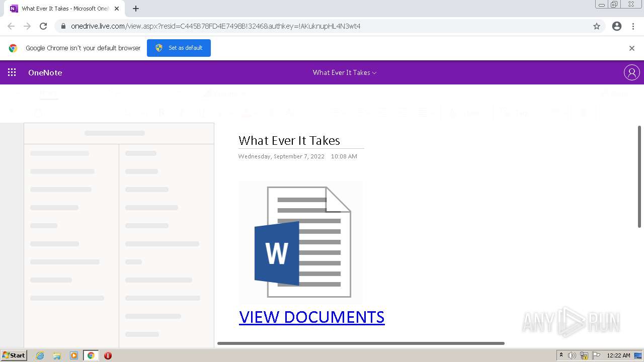Image resolution: width=644 pixels, height=362 pixels.
Task: Click the horizontal scrollbar under the note
Action: [x=361, y=343]
